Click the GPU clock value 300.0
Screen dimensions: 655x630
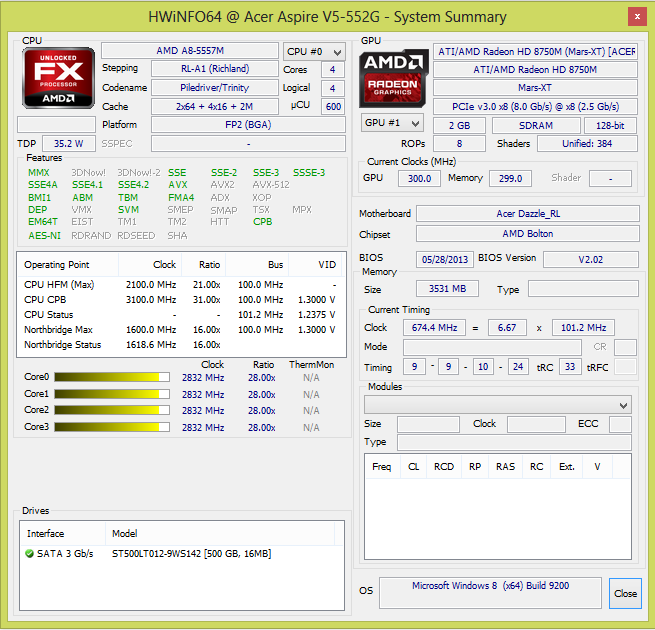coord(419,178)
